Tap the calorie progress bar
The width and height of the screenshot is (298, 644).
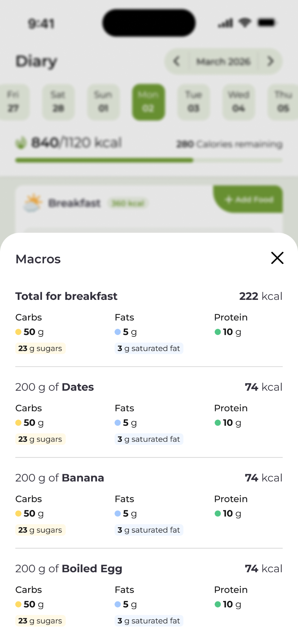coord(148,160)
